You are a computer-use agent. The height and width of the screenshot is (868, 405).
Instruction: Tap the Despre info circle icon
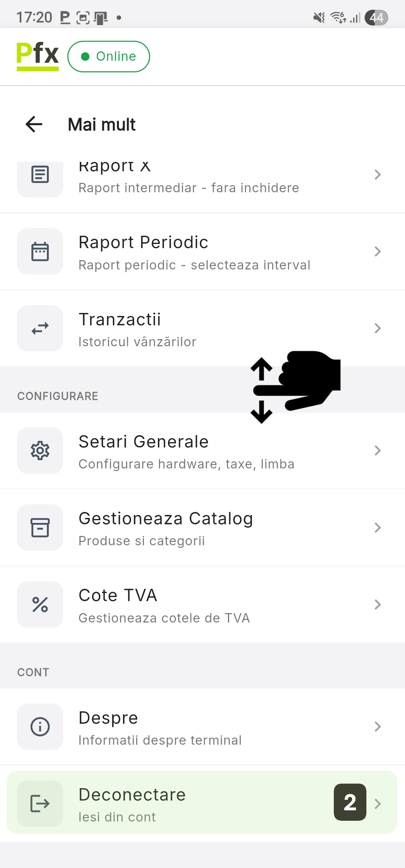coord(40,727)
